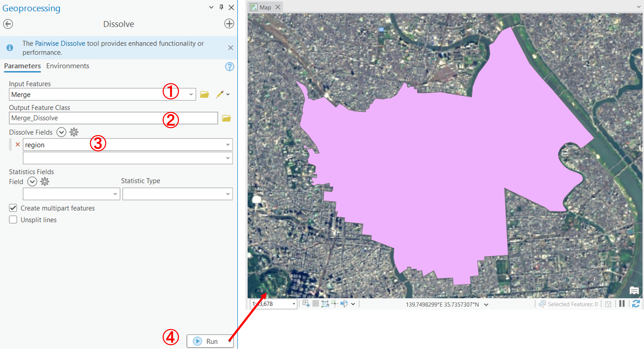
Task: Open the empty dissolve field dropdown
Action: [x=228, y=158]
